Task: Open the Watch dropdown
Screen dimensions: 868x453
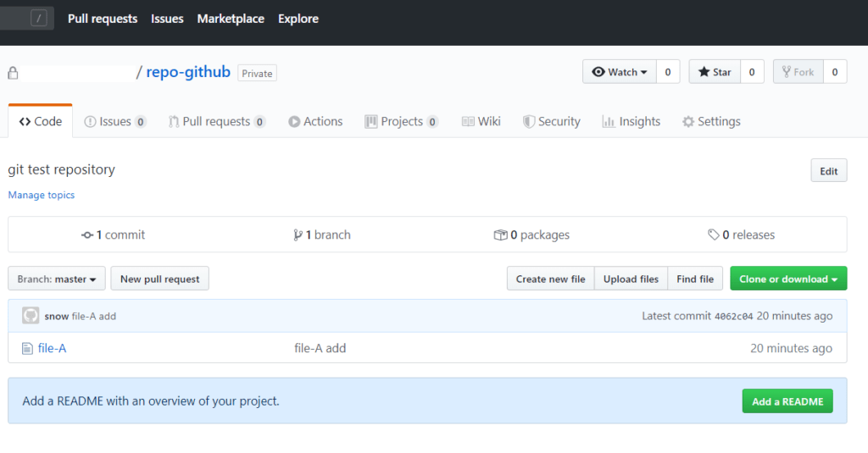Action: point(620,72)
